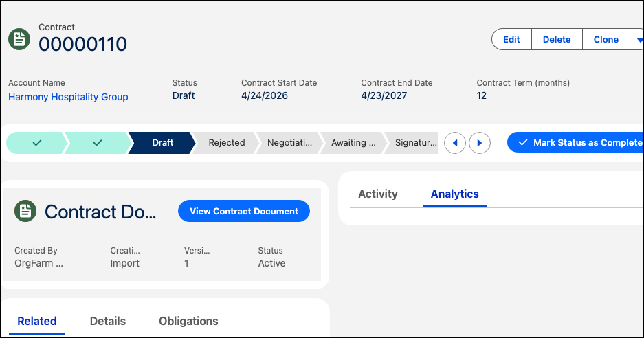
Task: Click the Delete button
Action: pyautogui.click(x=557, y=39)
